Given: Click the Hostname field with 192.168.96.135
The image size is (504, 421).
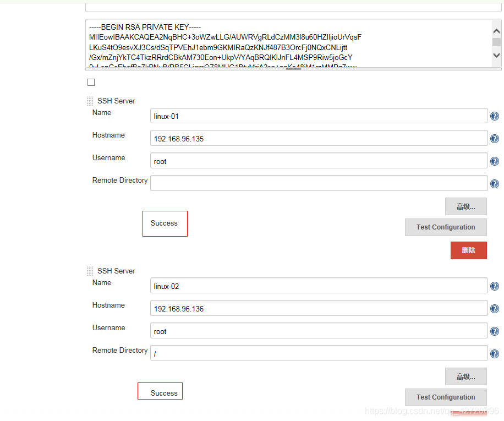Looking at the screenshot, I should point(319,138).
